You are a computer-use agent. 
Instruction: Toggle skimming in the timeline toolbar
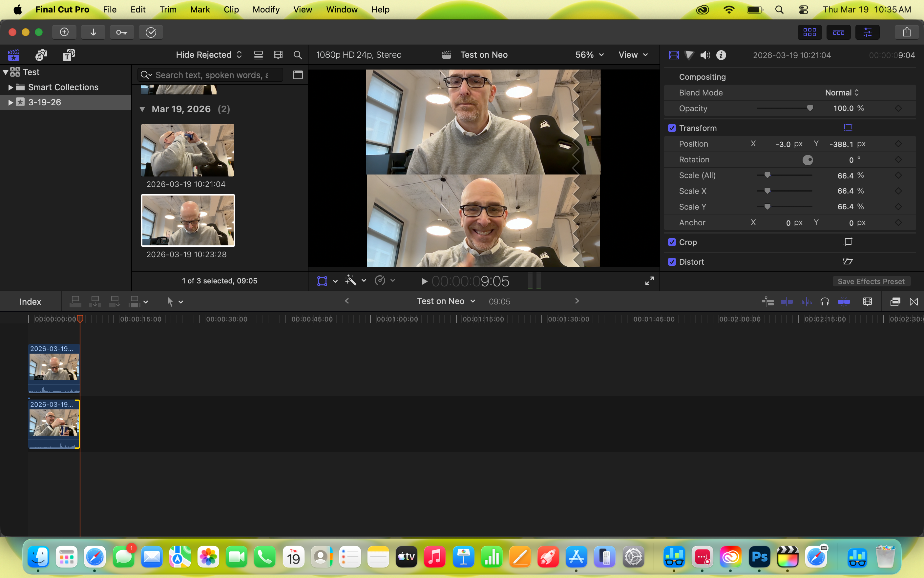[x=787, y=301]
